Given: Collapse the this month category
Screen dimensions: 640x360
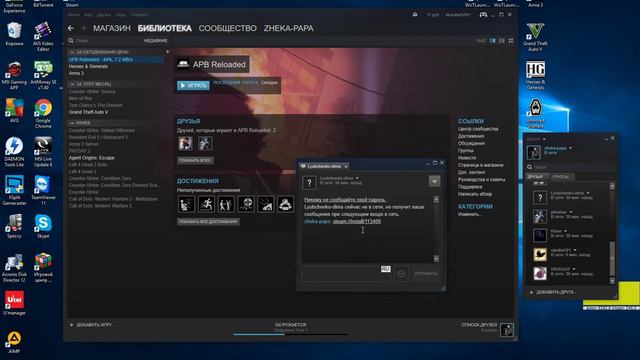Looking at the screenshot, I should [x=72, y=84].
